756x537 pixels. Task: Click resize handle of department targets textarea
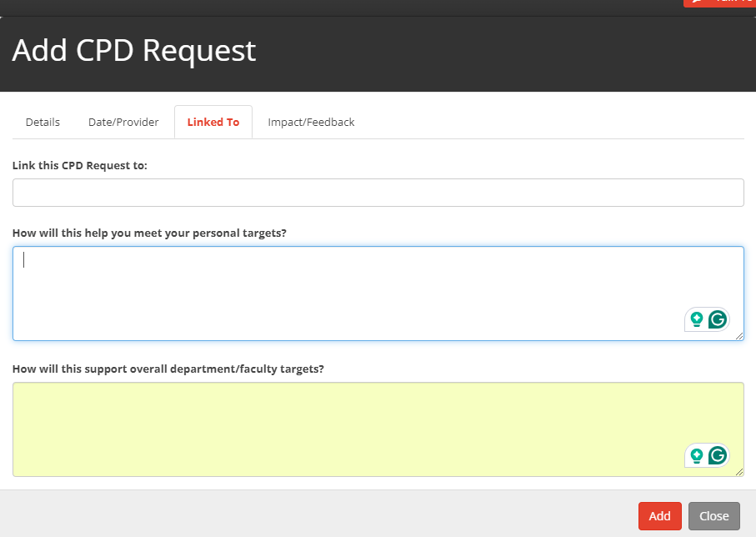coord(739,472)
